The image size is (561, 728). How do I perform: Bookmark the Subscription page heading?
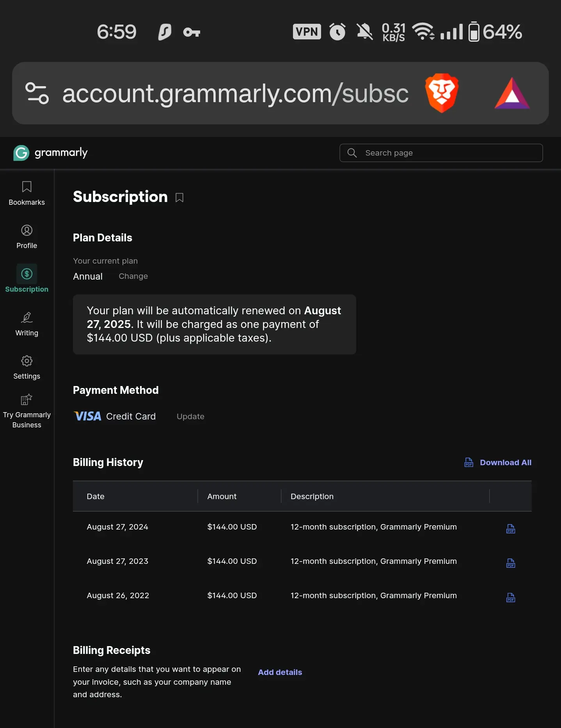click(x=179, y=198)
